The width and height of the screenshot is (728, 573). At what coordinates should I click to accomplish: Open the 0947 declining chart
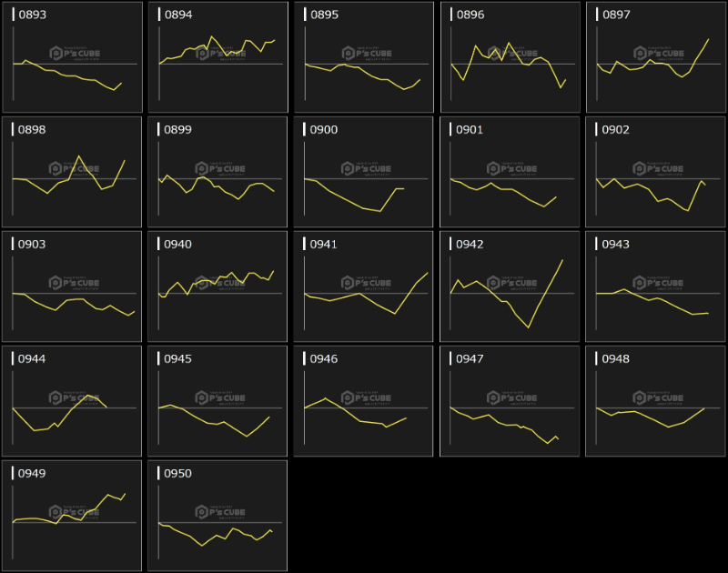(x=510, y=401)
